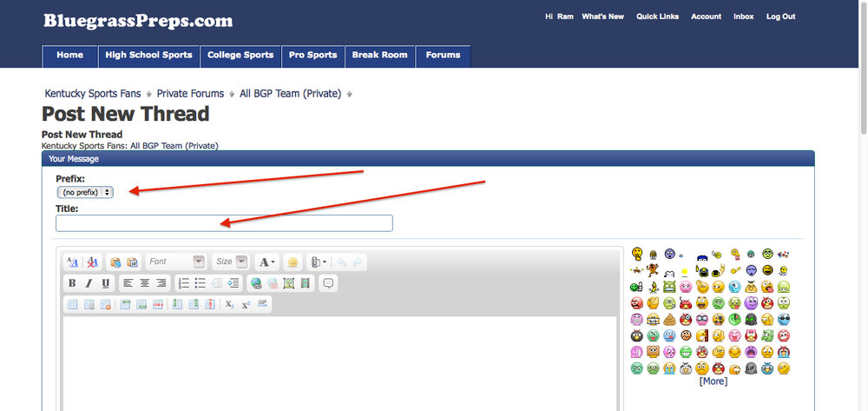Open the Private Forums breadcrumb
The height and width of the screenshot is (411, 868).
coord(190,94)
